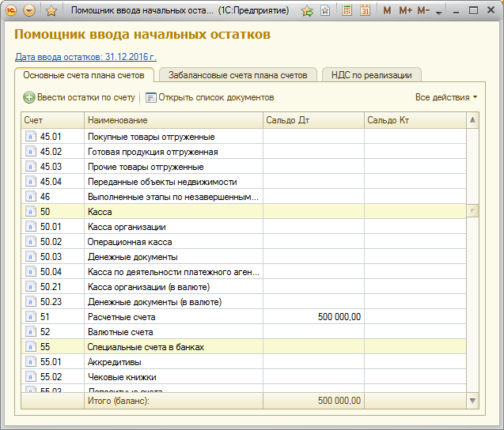Select the Расчетные счета row name
This screenshot has width=504, height=430.
click(122, 317)
